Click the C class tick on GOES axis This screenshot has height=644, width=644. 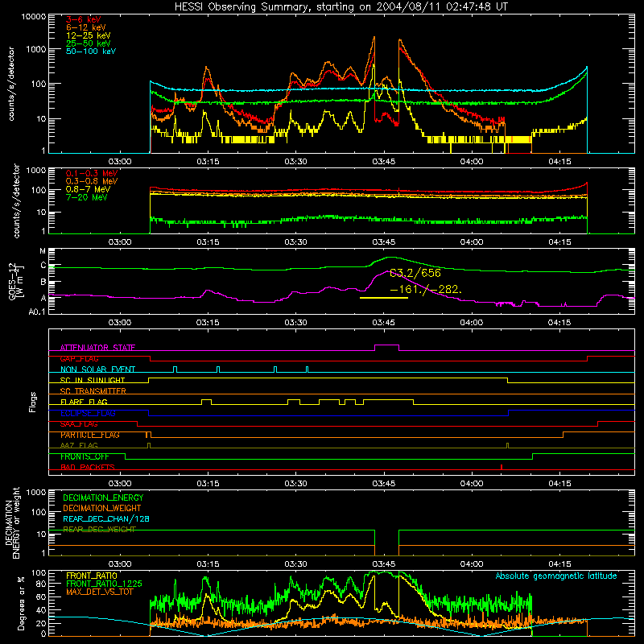[43, 266]
